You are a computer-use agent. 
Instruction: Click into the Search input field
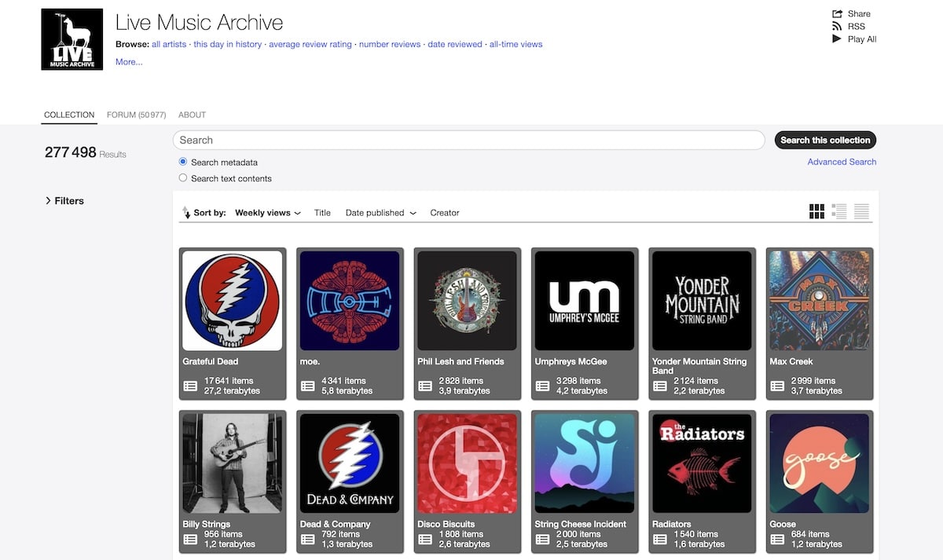tap(468, 140)
